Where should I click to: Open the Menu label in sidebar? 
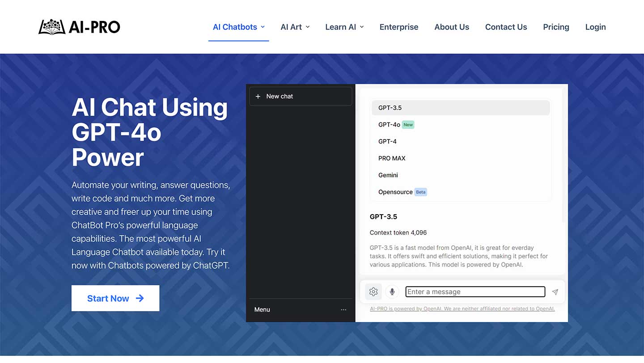262,309
